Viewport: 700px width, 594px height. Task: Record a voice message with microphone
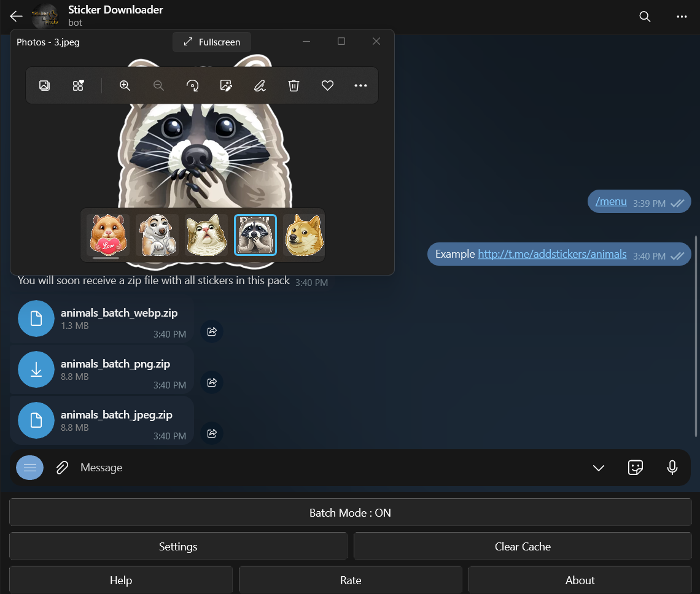672,467
